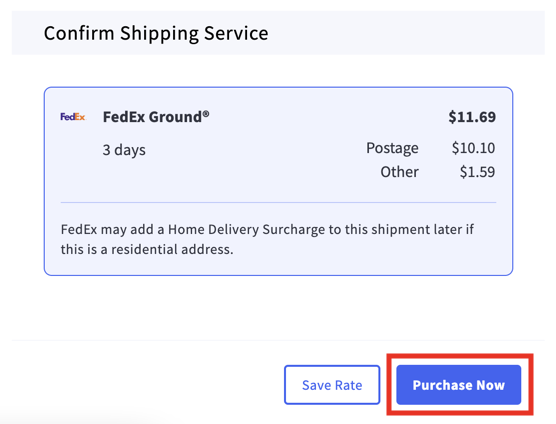Click the header bar behind the title

(278, 33)
